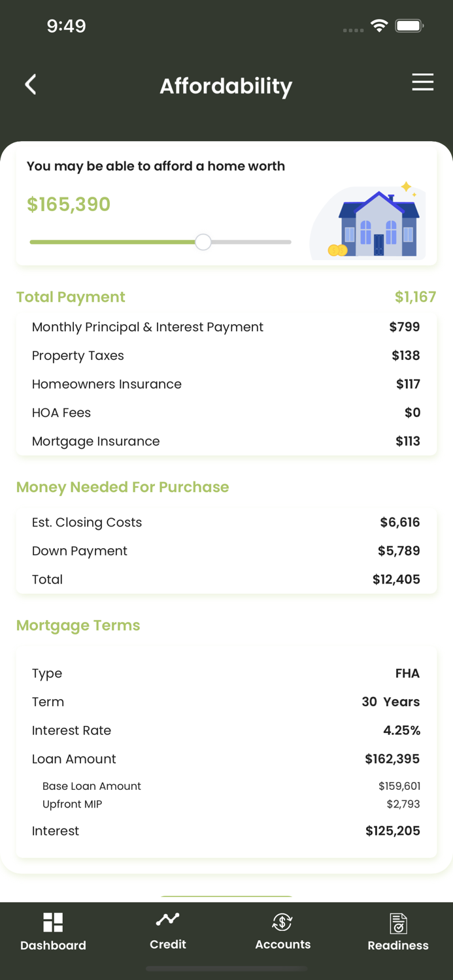Viewport: 453px width, 980px height.
Task: Tap the cellular signal dots
Action: pyautogui.click(x=353, y=30)
